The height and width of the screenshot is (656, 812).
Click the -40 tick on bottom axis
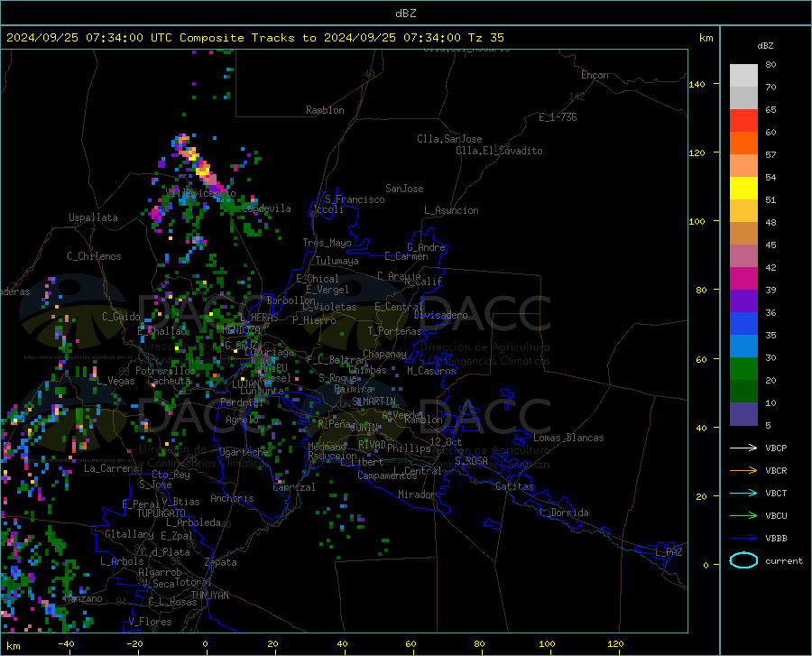click(66, 644)
